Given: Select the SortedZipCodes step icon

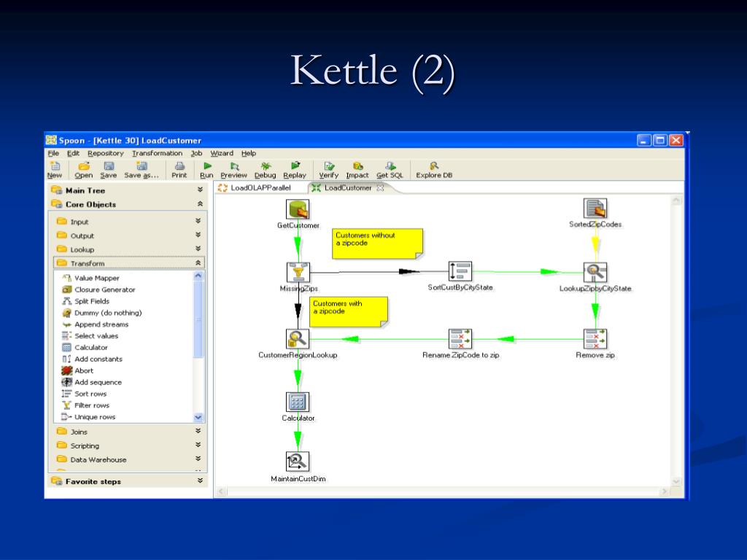Looking at the screenshot, I should click(595, 208).
